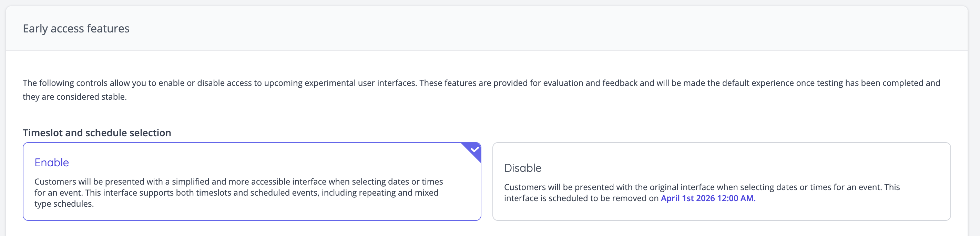Click "Timeslot and schedule selection" heading
Image resolution: width=980 pixels, height=236 pixels.
[97, 133]
